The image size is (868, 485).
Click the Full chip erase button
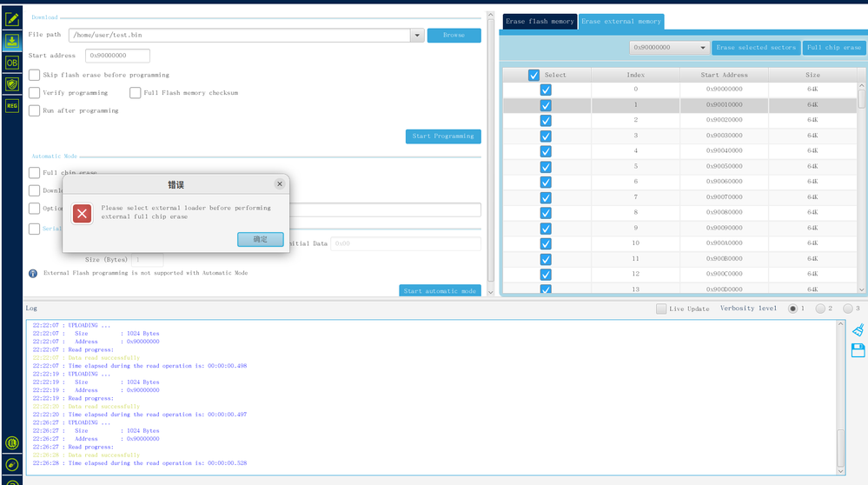click(833, 48)
